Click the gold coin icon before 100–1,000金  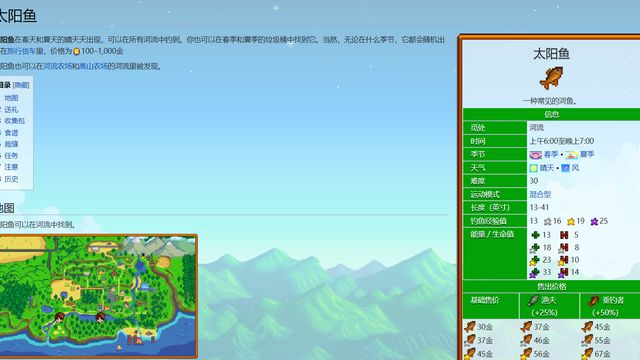tap(76, 51)
